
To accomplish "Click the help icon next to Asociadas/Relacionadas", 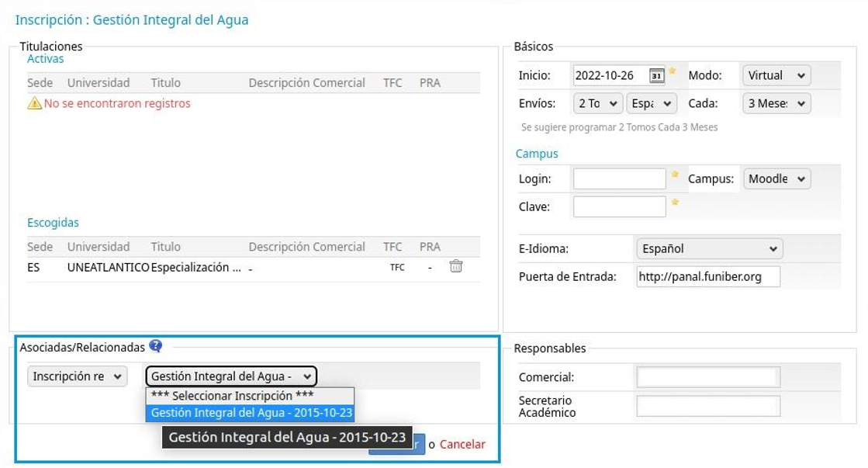I will point(155,346).
